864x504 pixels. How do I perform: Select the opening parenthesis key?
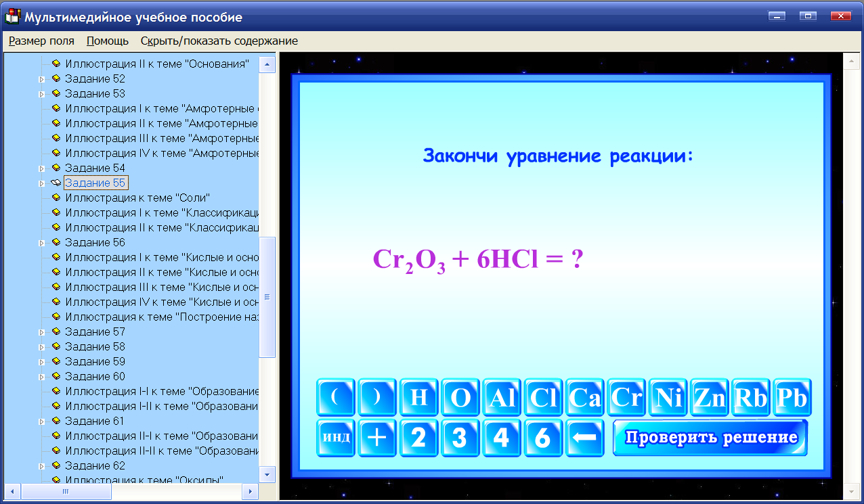click(336, 398)
